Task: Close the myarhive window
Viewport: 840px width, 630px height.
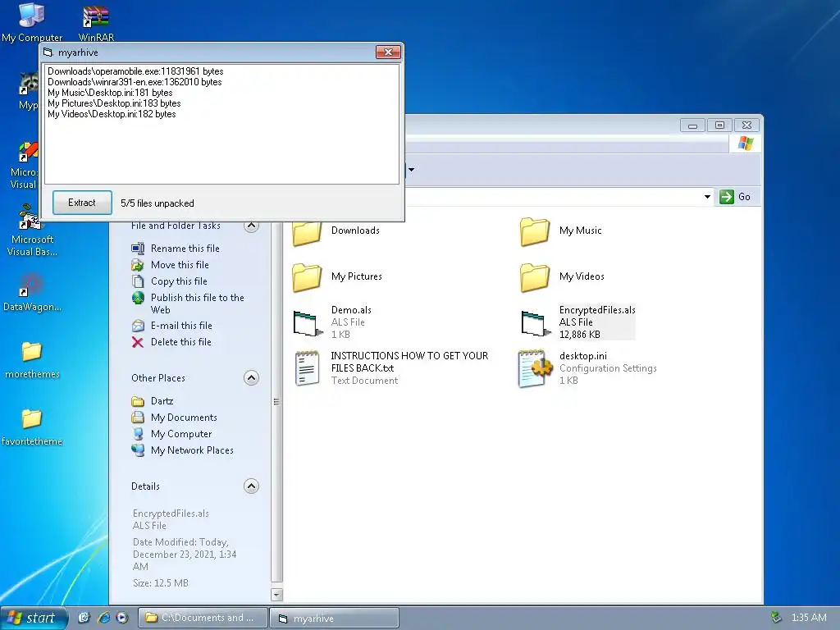Action: [x=388, y=52]
